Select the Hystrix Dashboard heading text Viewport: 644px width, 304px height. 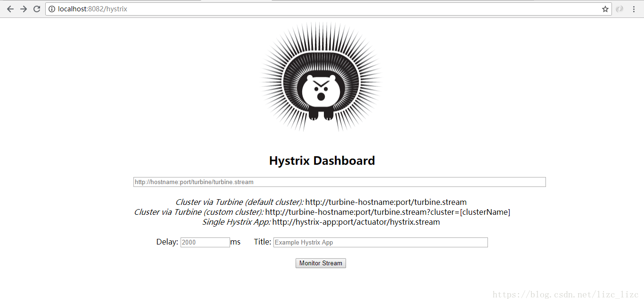(322, 161)
